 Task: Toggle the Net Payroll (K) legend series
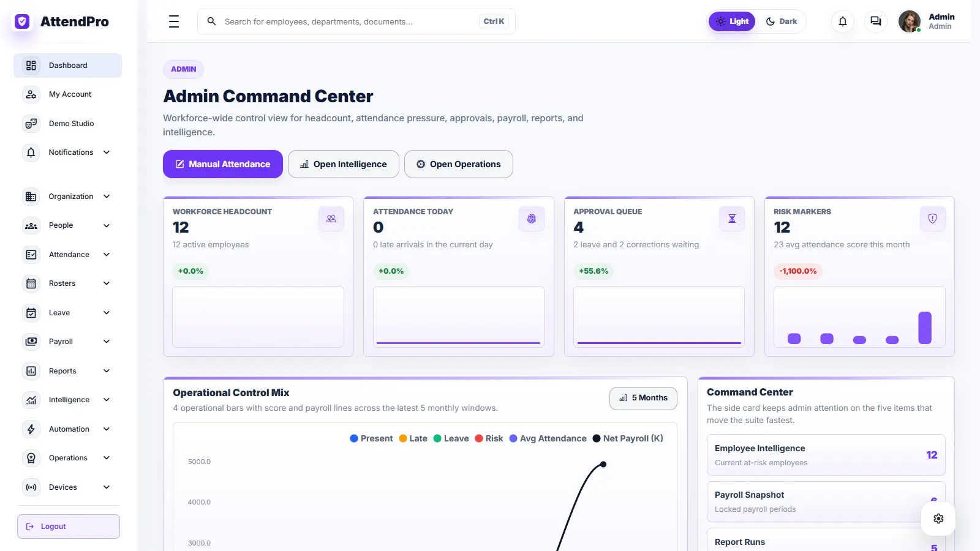[x=628, y=438]
